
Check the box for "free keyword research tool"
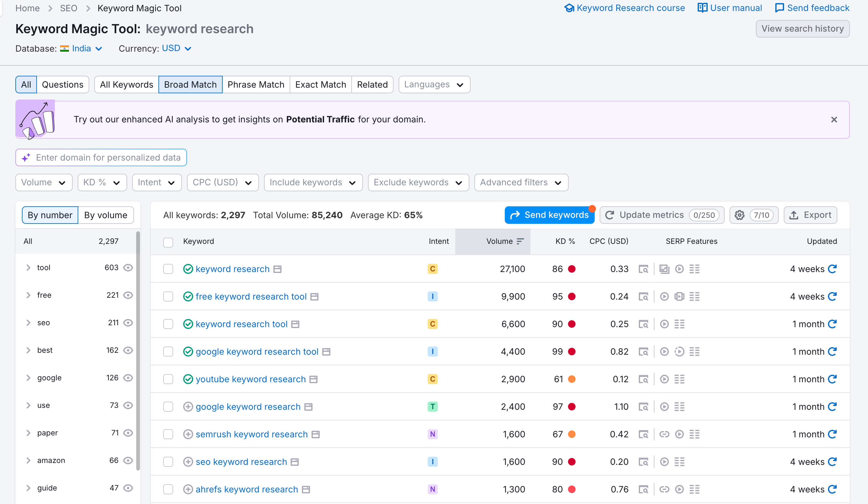pos(168,296)
